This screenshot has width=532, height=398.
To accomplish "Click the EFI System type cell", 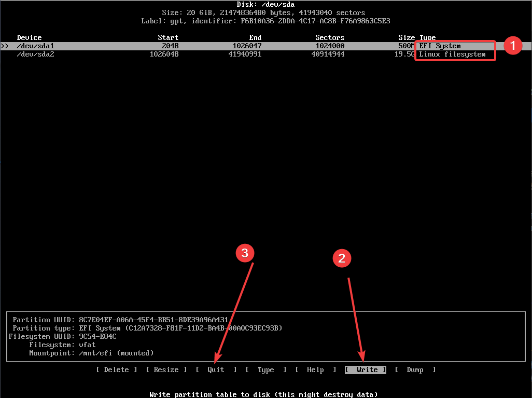I will (x=440, y=46).
